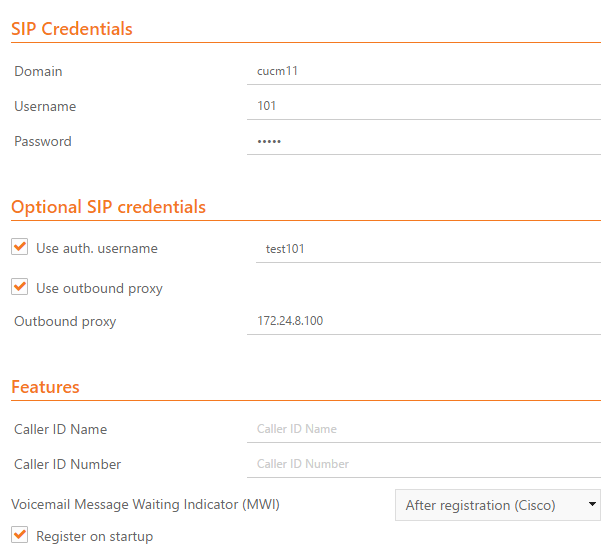Screen dimensions: 611x549
Task: Click the Features section heading
Action: tap(45, 386)
